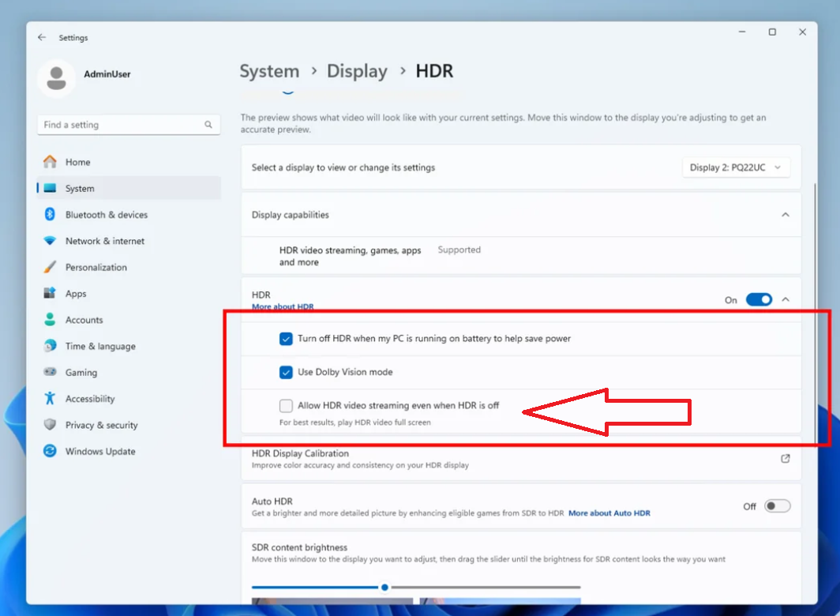Image resolution: width=840 pixels, height=616 pixels.
Task: Enable the Auto HDR toggle
Action: click(777, 505)
